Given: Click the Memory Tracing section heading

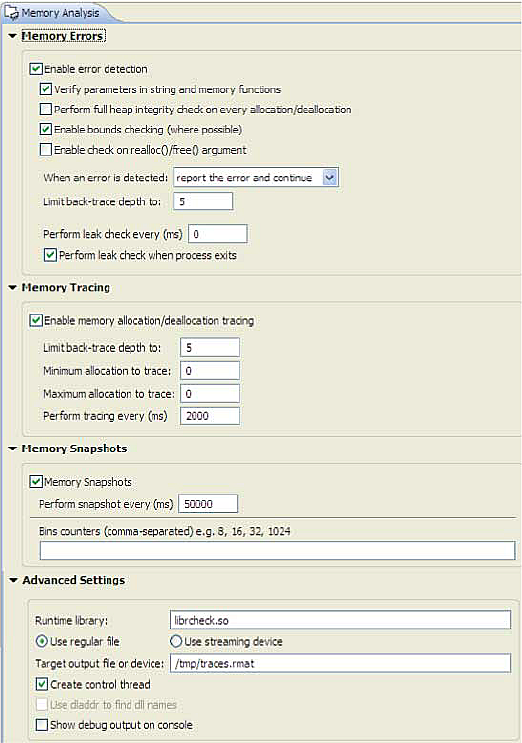Looking at the screenshot, I should (x=66, y=287).
